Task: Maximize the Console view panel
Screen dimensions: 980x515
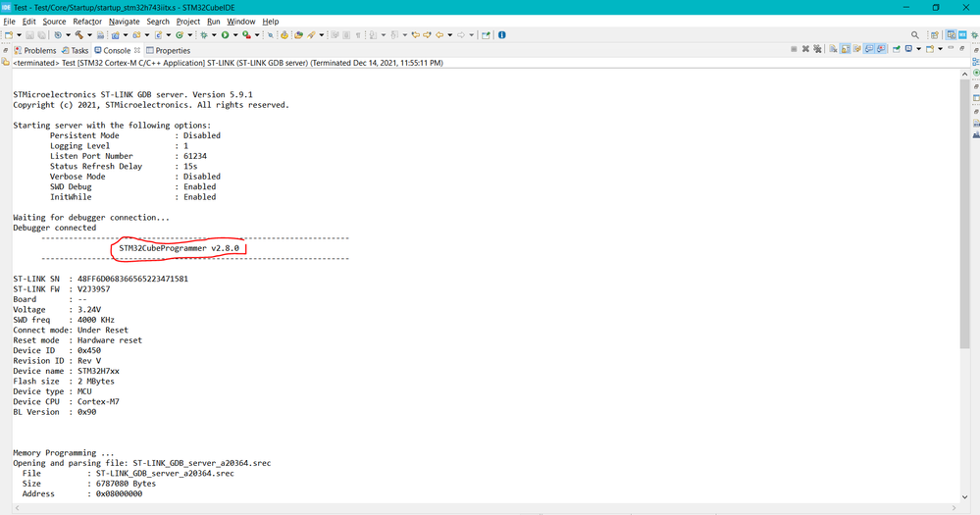Action: click(962, 48)
